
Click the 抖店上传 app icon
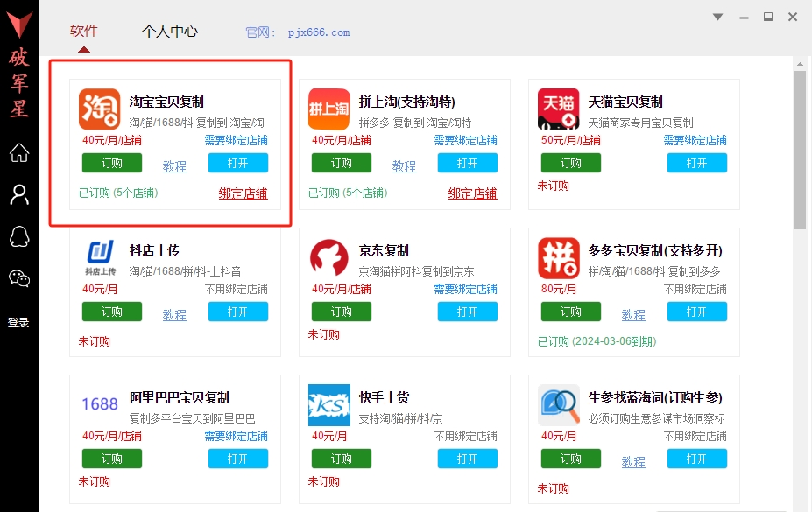(x=99, y=258)
